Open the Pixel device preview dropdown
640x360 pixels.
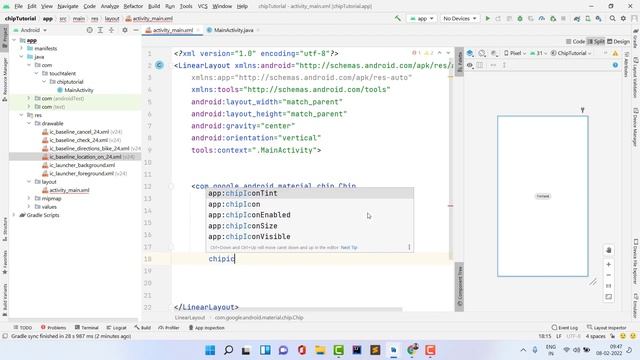pos(515,53)
